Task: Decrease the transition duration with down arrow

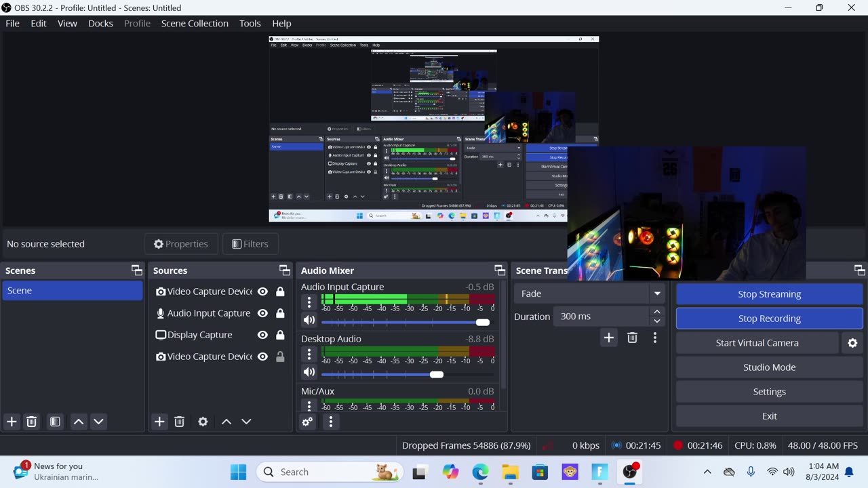Action: [656, 321]
